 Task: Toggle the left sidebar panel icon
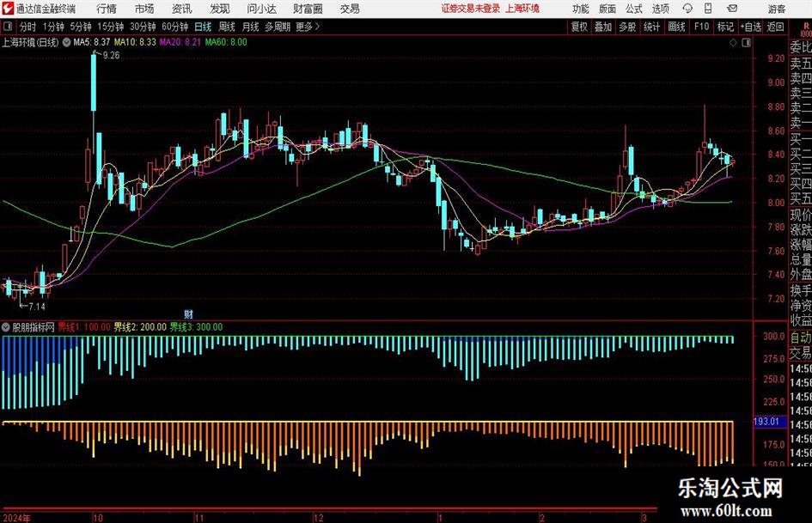point(8,26)
